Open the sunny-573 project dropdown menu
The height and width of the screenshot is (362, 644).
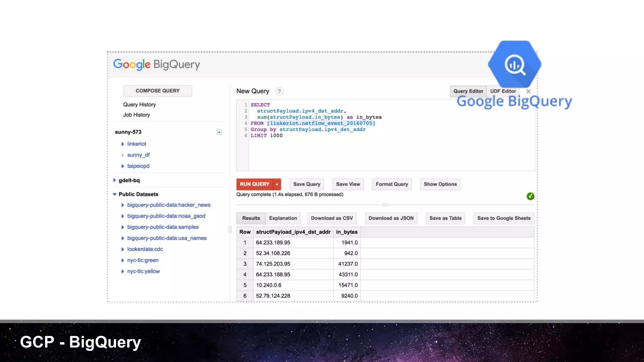tap(219, 132)
